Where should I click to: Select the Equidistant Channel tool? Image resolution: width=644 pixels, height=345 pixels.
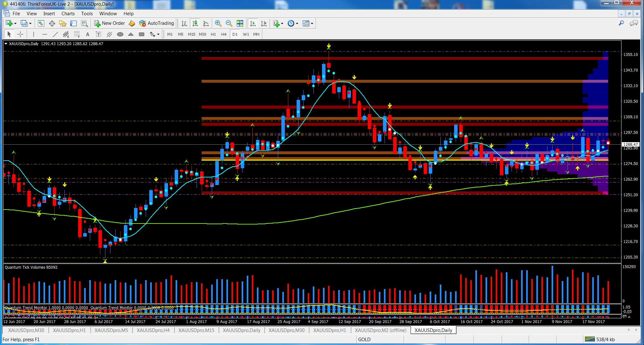tap(66, 34)
